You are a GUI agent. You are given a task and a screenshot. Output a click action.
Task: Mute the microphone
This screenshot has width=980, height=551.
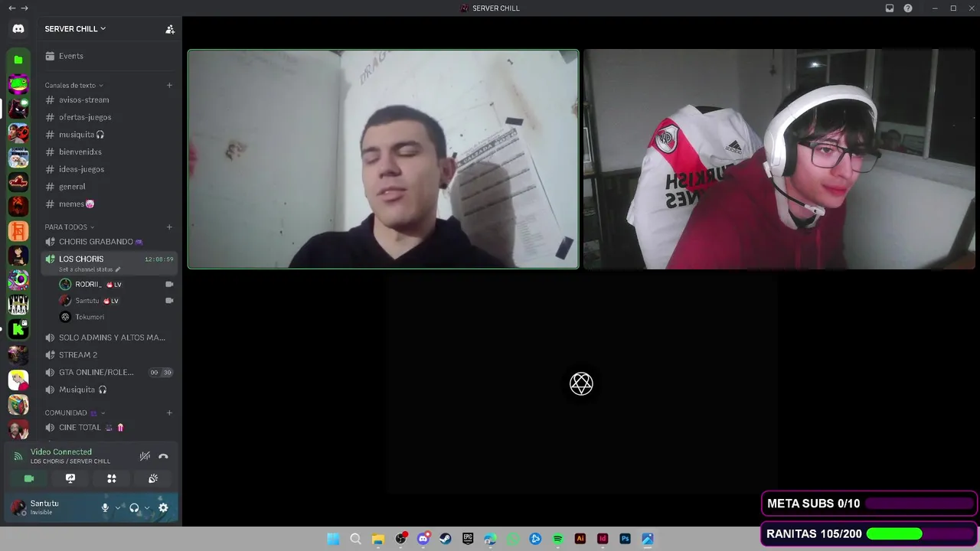pyautogui.click(x=105, y=507)
